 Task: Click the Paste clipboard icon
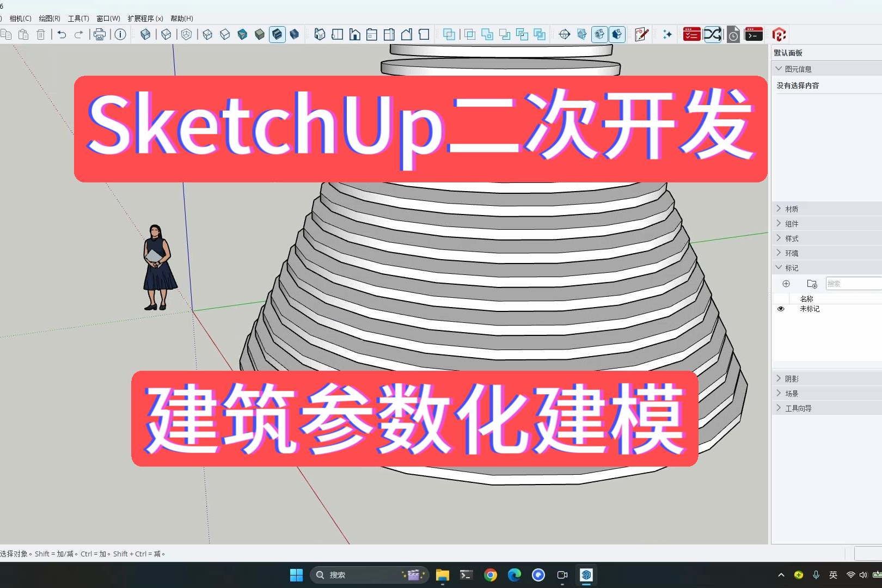pos(23,35)
